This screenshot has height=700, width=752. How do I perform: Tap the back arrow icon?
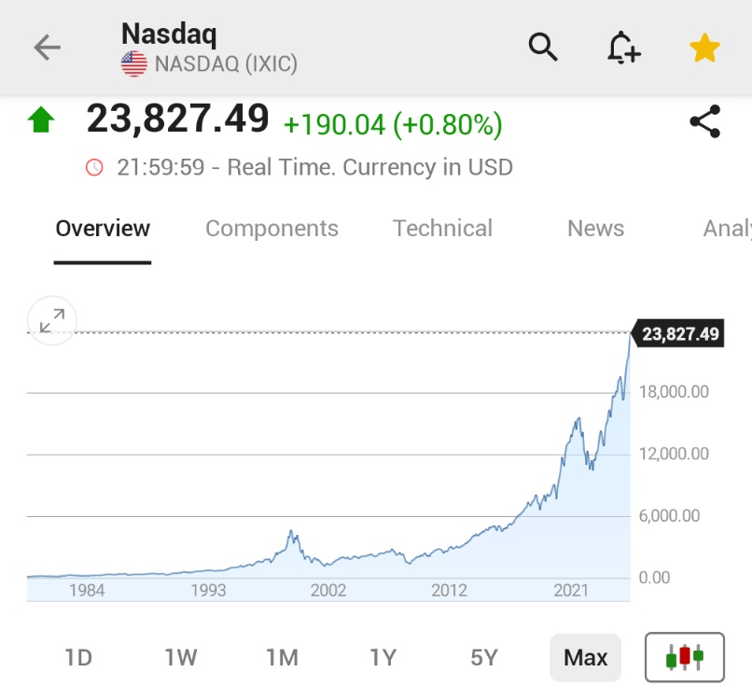[x=47, y=48]
